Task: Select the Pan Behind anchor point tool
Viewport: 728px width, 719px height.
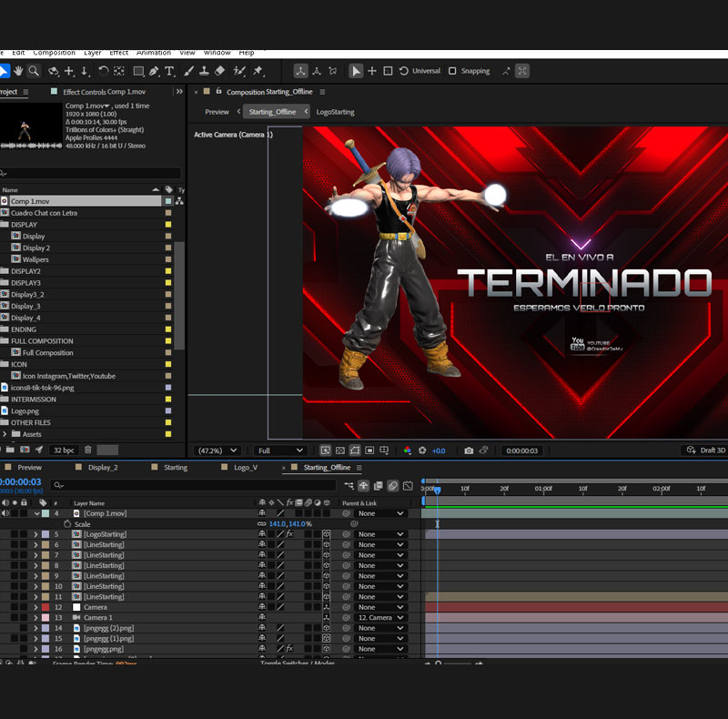Action: click(x=119, y=71)
